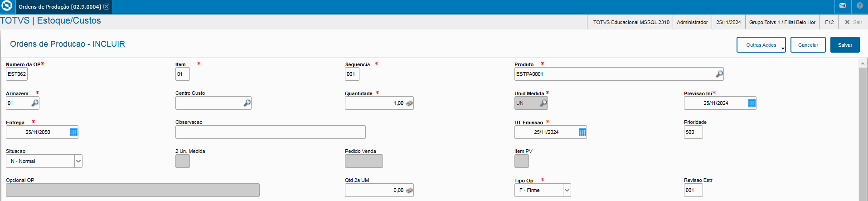Click the help question mark icon

pos(859,6)
